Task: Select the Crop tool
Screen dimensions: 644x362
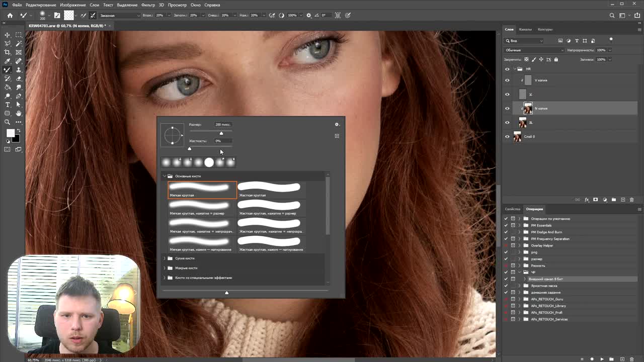Action: [x=8, y=52]
